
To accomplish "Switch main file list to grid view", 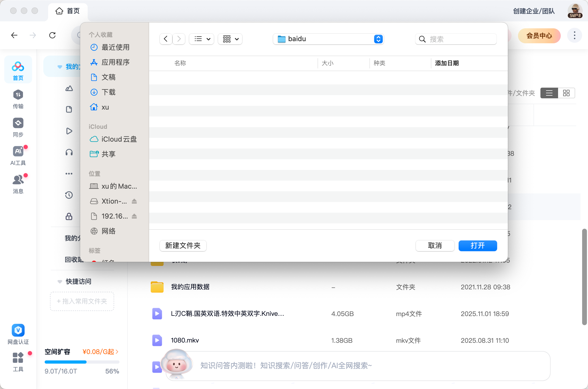I will point(566,93).
